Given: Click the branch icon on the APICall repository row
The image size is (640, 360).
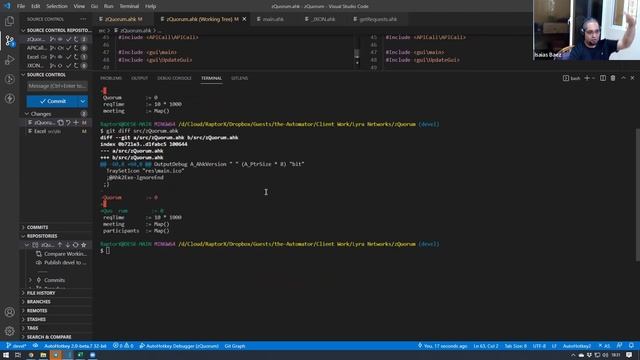Looking at the screenshot, I should click(52, 48).
